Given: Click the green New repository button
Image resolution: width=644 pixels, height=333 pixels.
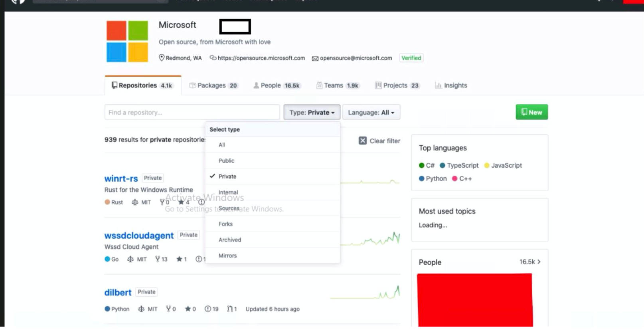Looking at the screenshot, I should tap(532, 112).
